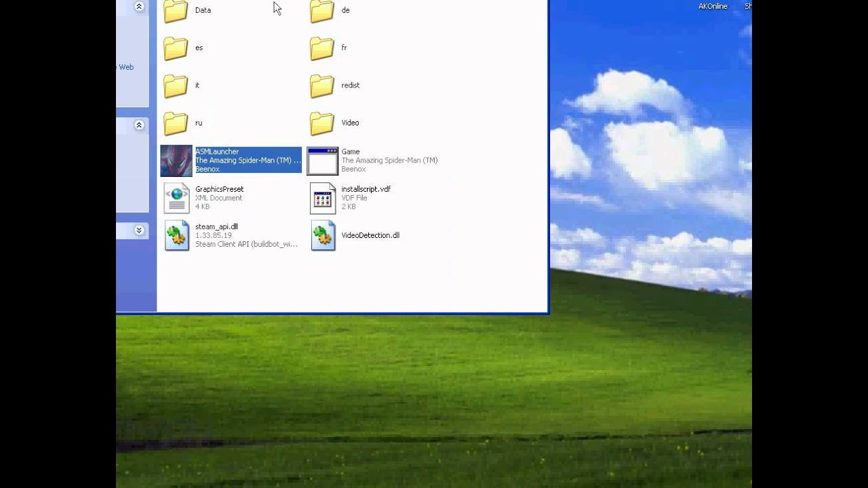Click the VideoDetection.dll file name
868x488 pixels.
370,235
